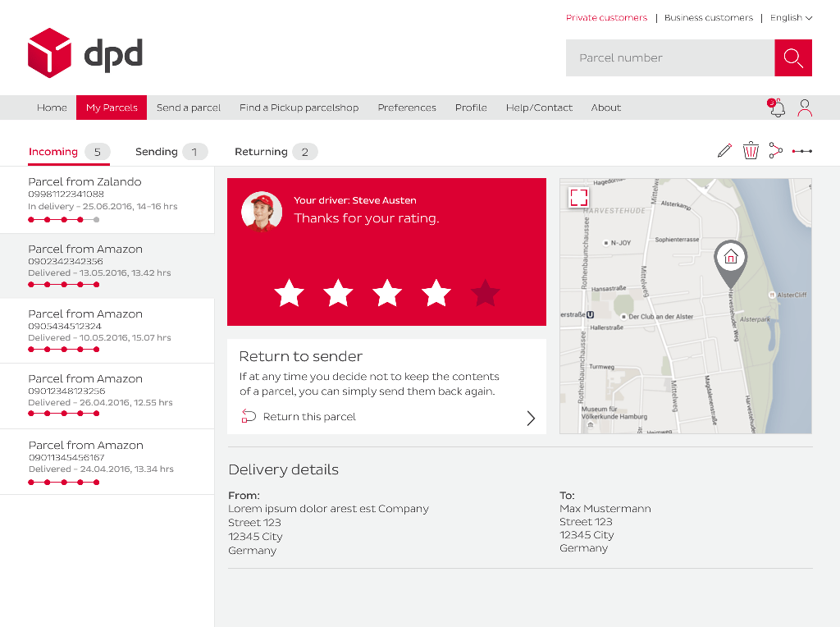This screenshot has height=627, width=840.
Task: Click the trash bin delete icon
Action: [x=751, y=150]
